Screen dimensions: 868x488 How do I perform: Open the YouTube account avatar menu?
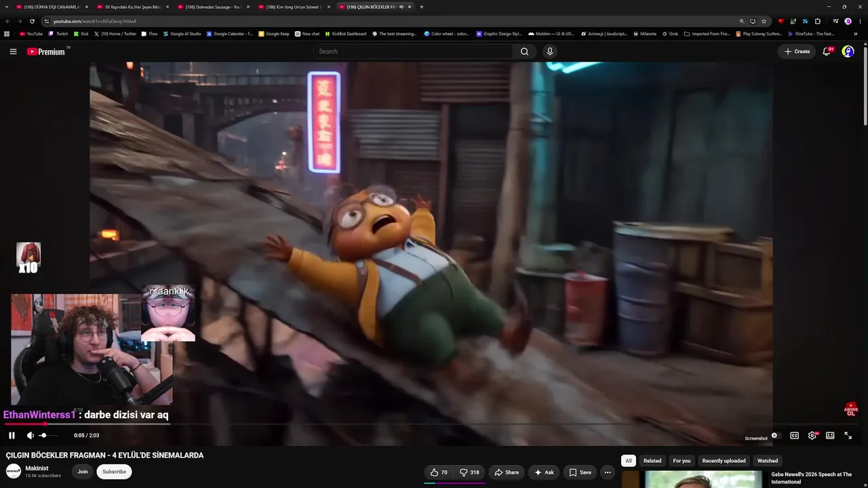click(848, 52)
